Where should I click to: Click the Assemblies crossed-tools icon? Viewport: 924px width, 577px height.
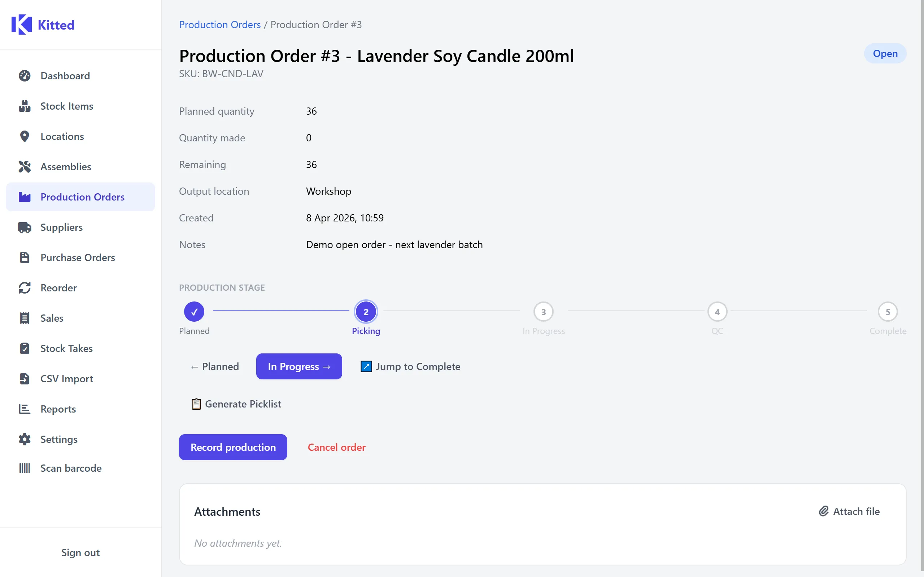click(x=25, y=166)
